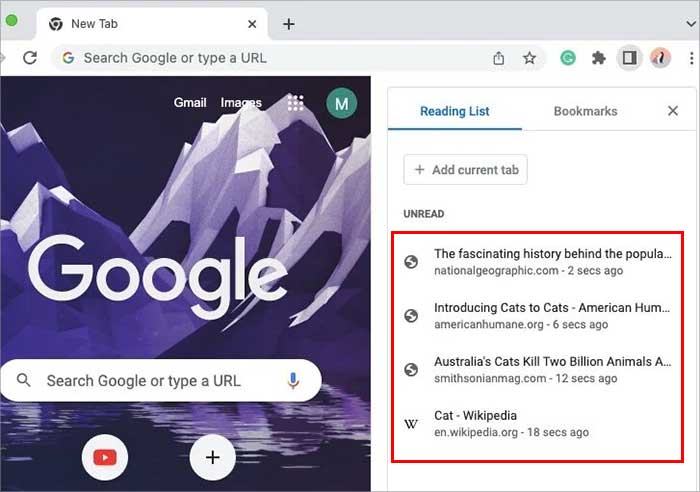Click the green macOS window button

[x=12, y=20]
